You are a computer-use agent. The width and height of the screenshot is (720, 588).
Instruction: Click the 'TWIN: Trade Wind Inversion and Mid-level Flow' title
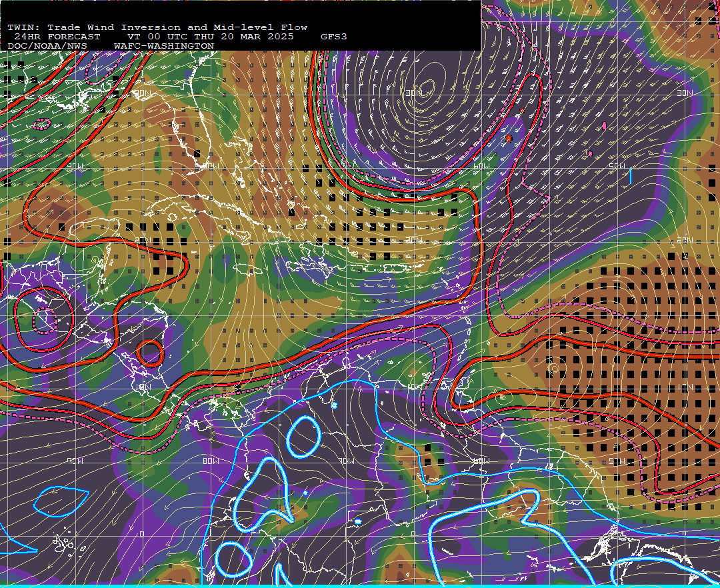(157, 27)
